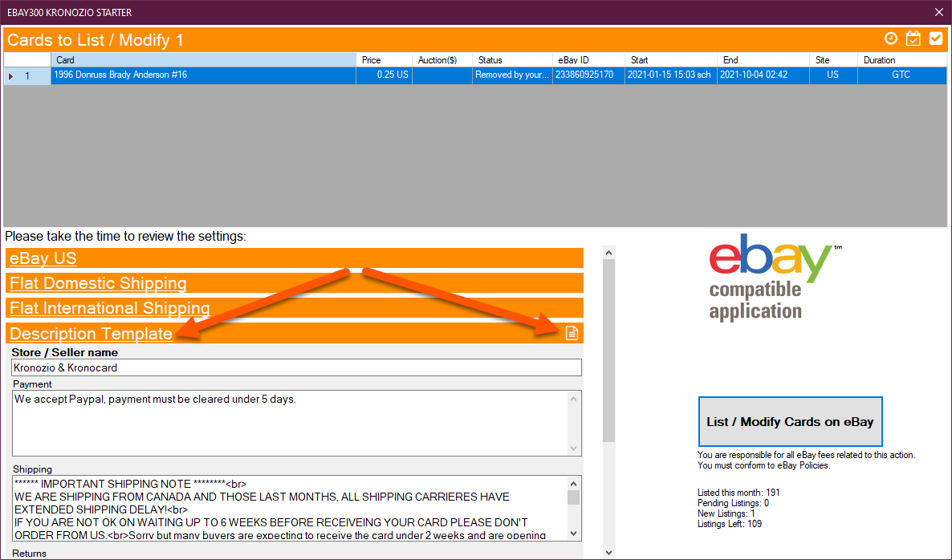Click inside the Shipping text box
Viewport: 952px width, 560px height.
point(291,509)
